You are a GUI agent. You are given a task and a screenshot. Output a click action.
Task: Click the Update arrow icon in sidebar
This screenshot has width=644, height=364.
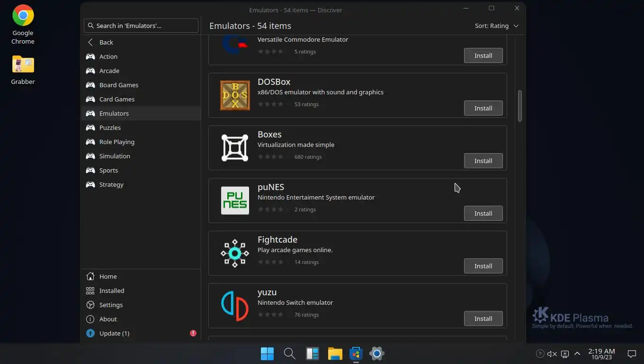[90, 333]
